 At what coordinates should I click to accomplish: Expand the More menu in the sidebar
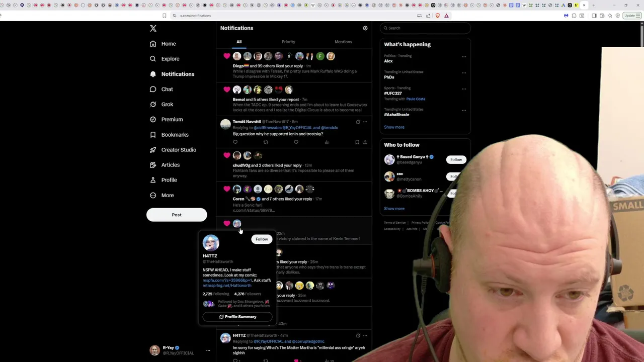(162, 195)
